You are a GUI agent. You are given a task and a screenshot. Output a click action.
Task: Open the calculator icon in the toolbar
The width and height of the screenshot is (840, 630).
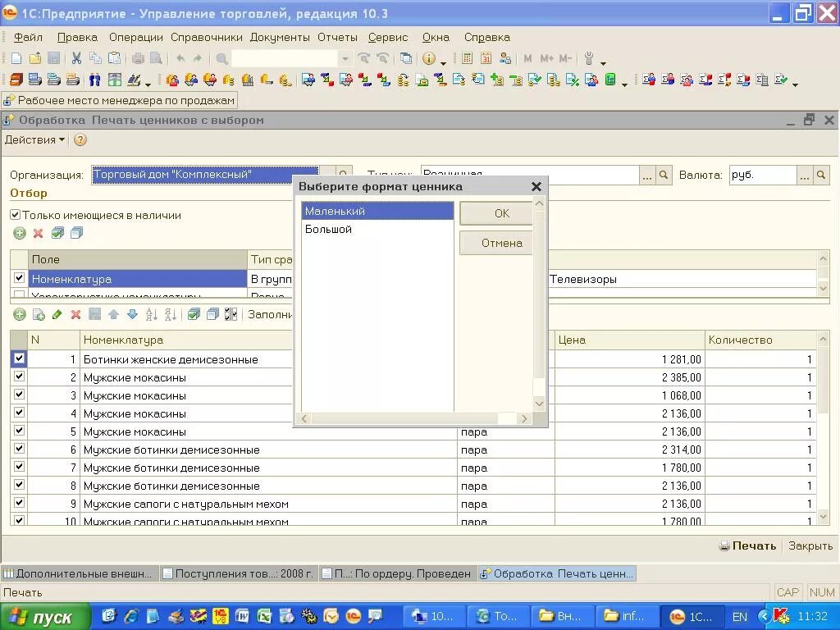click(467, 58)
